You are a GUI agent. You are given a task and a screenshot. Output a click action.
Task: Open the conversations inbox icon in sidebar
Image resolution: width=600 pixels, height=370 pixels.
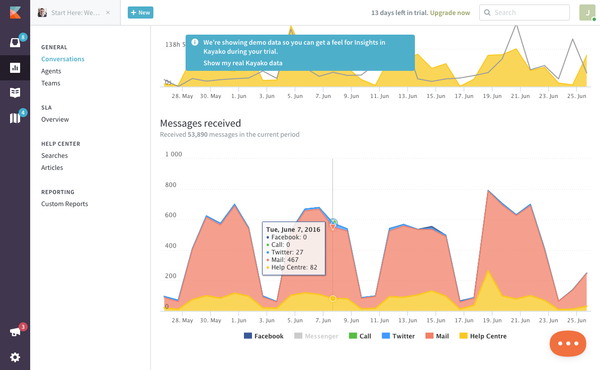point(15,42)
